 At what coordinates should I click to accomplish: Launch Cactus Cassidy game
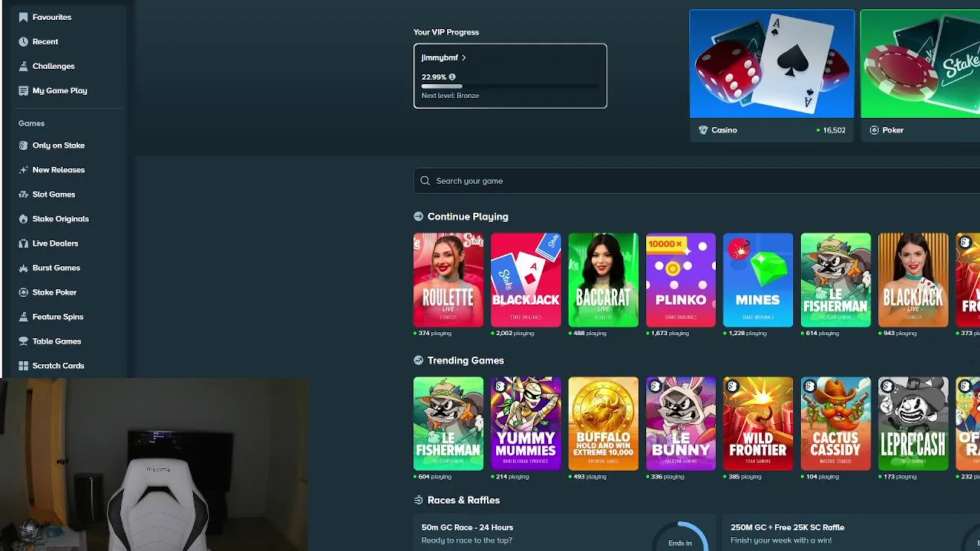[835, 423]
